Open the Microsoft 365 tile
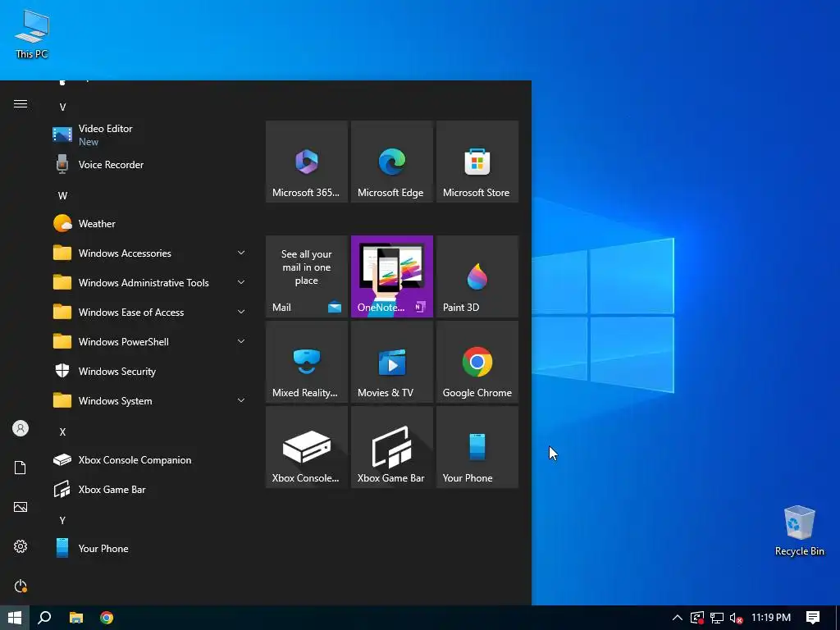Viewport: 840px width, 630px height. (307, 162)
